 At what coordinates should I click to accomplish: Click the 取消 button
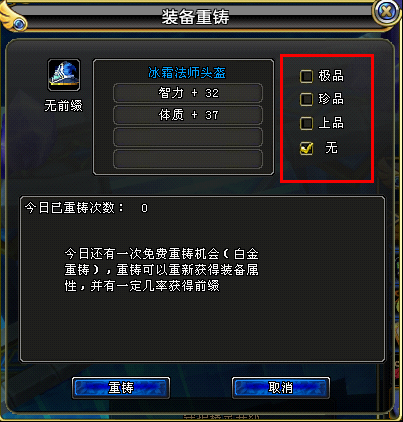(281, 388)
